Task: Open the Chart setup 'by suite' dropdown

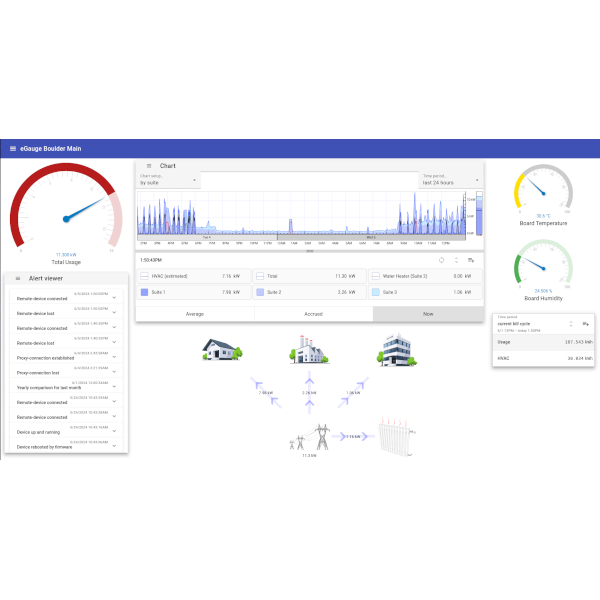Action: click(168, 180)
